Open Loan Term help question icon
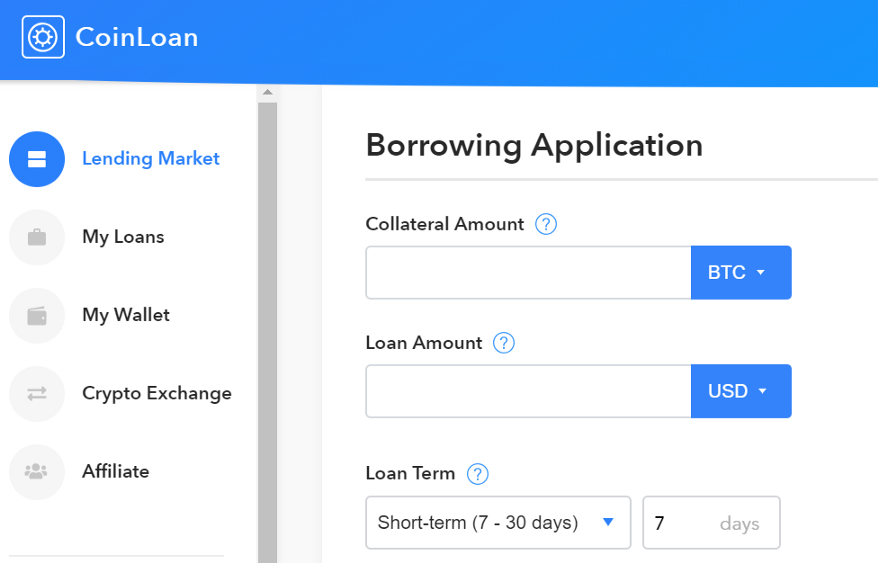The height and width of the screenshot is (563, 878). (477, 474)
